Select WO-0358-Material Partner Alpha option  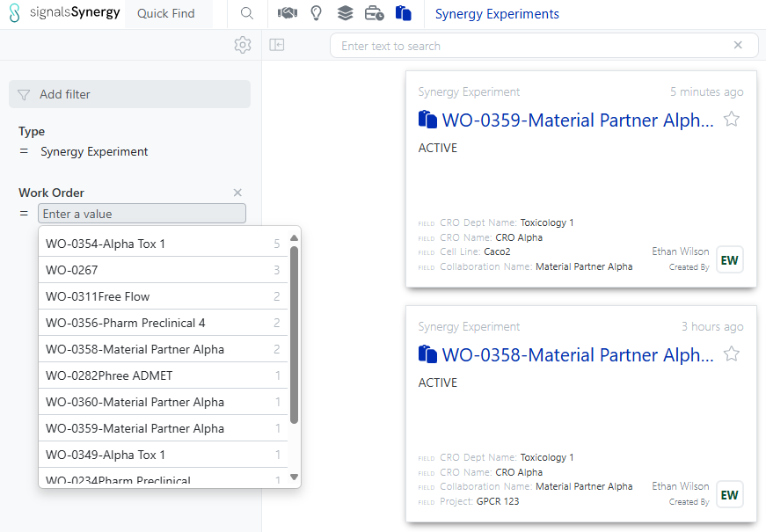163,349
